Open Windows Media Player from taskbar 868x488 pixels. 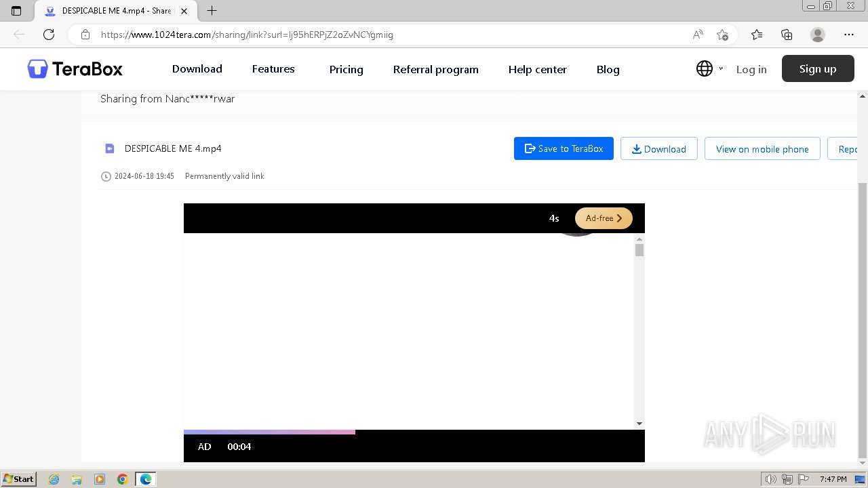pyautogui.click(x=100, y=479)
